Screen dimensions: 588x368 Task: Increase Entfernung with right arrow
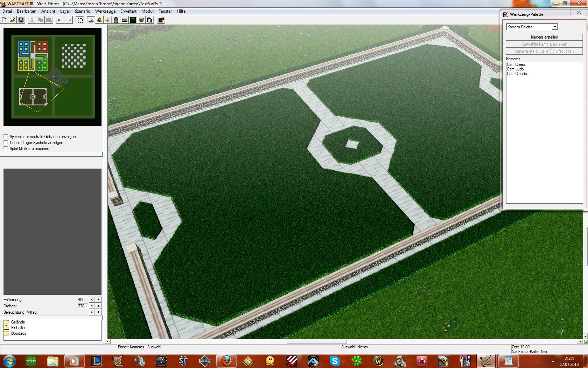[98, 300]
